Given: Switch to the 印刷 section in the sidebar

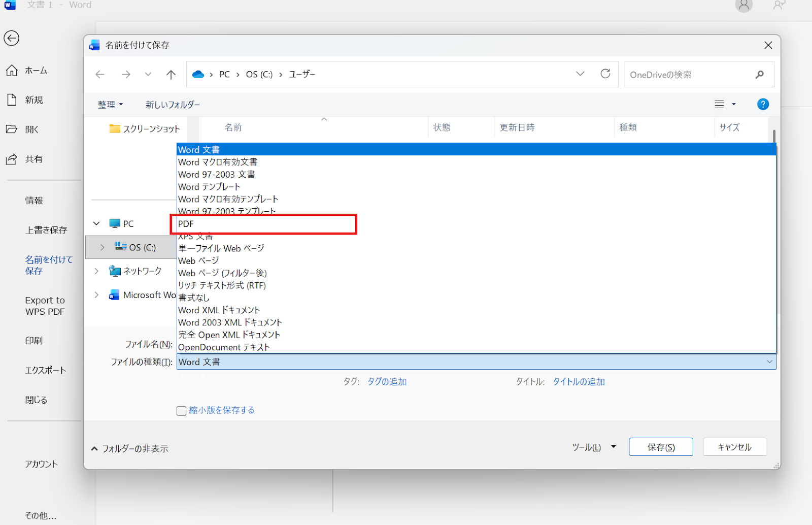Looking at the screenshot, I should point(33,340).
